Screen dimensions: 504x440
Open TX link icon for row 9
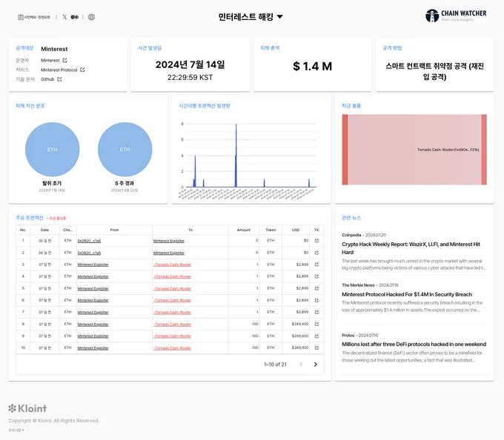coord(316,336)
